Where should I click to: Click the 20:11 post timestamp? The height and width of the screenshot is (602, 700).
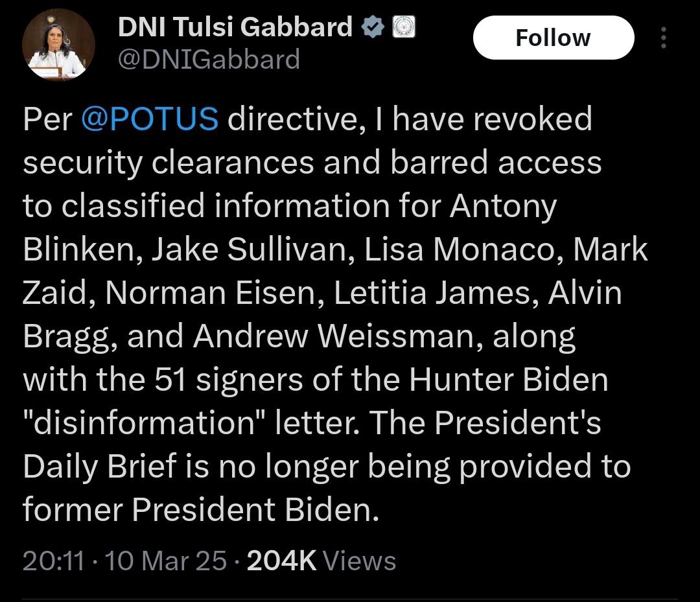point(53,560)
